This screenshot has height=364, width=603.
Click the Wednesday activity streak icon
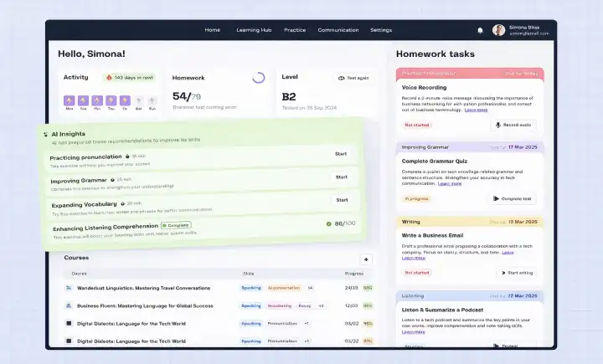(97, 100)
